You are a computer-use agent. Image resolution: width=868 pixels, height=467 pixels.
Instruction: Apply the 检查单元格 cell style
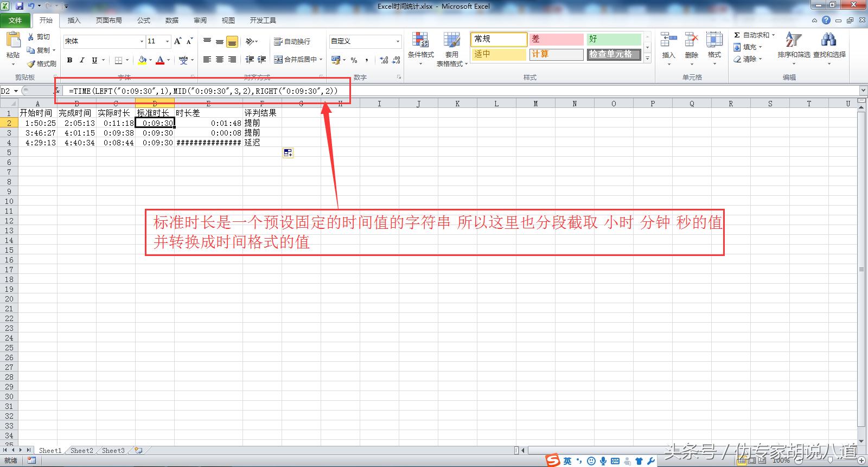(x=614, y=54)
